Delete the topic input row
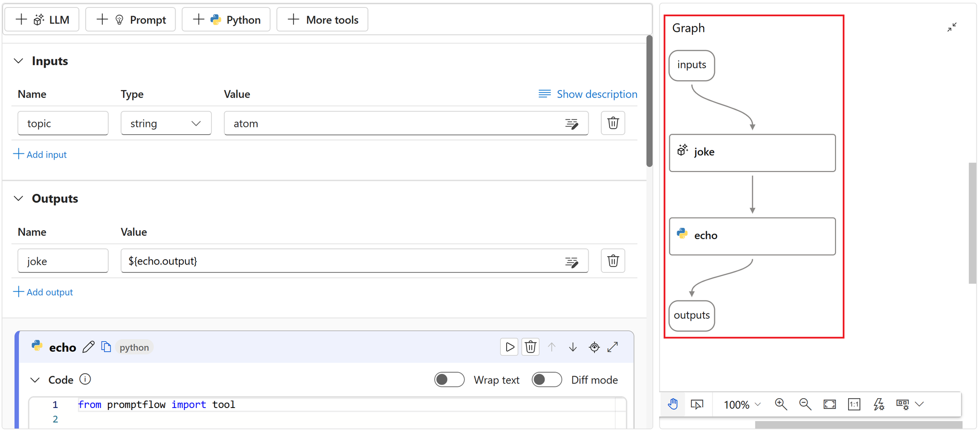 click(613, 123)
